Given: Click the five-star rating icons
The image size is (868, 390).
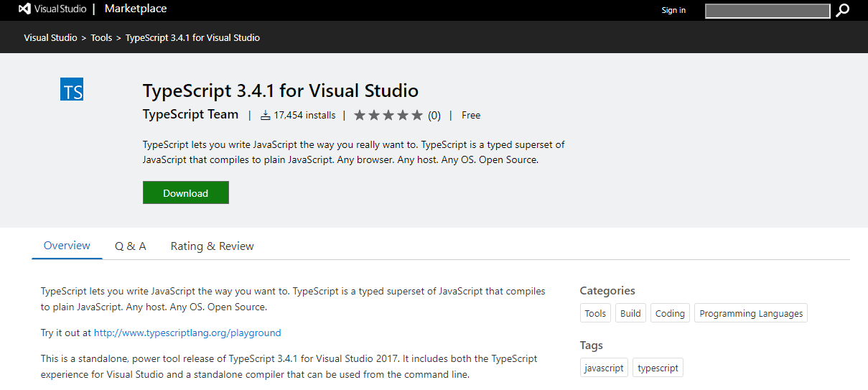Looking at the screenshot, I should tap(388, 115).
